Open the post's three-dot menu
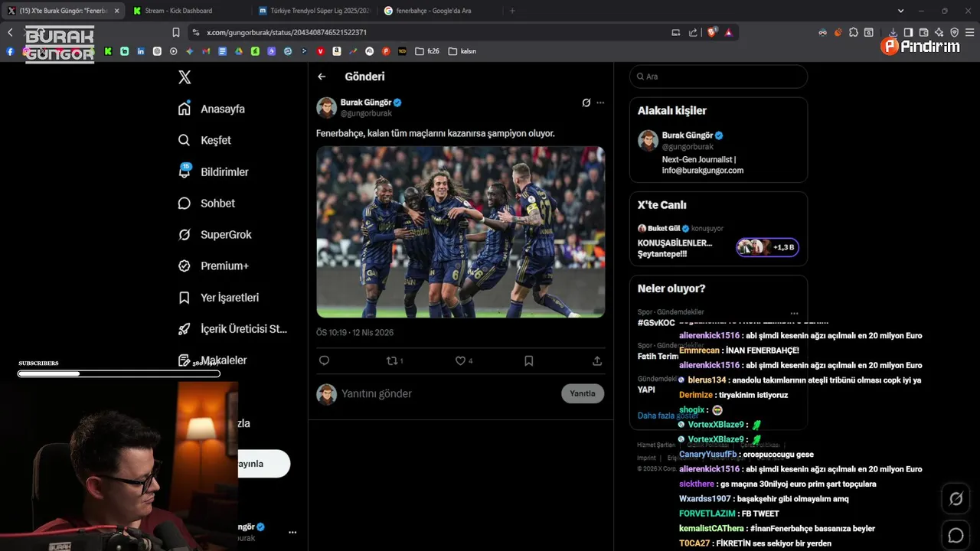This screenshot has height=551, width=980. (x=600, y=103)
